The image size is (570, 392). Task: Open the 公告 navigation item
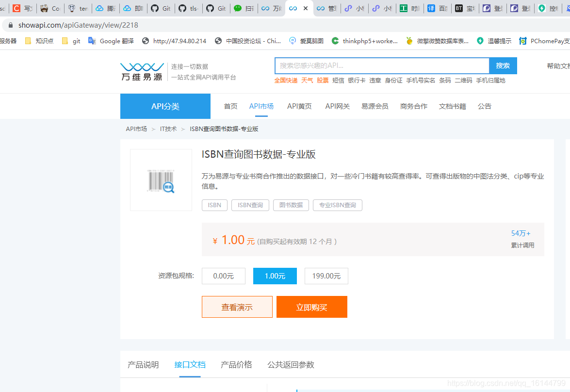pyautogui.click(x=485, y=106)
